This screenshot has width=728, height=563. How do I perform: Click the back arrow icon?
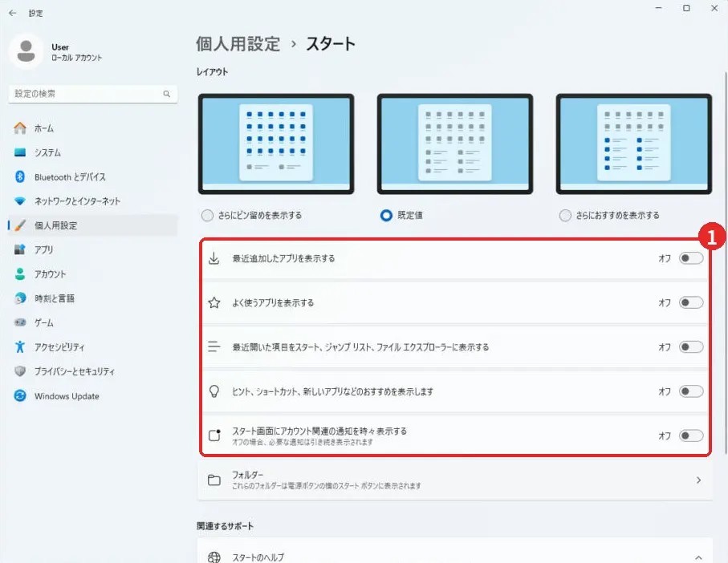13,13
